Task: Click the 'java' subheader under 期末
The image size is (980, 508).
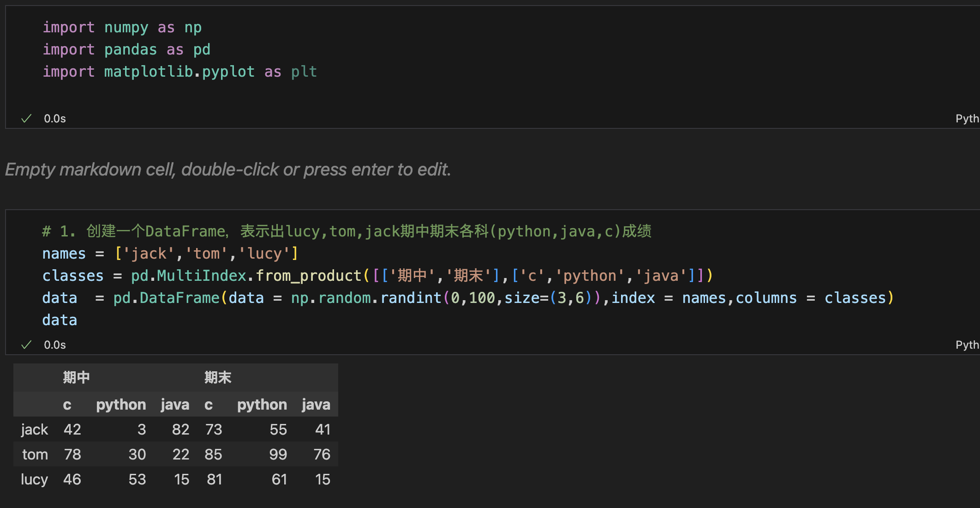Action: [316, 405]
